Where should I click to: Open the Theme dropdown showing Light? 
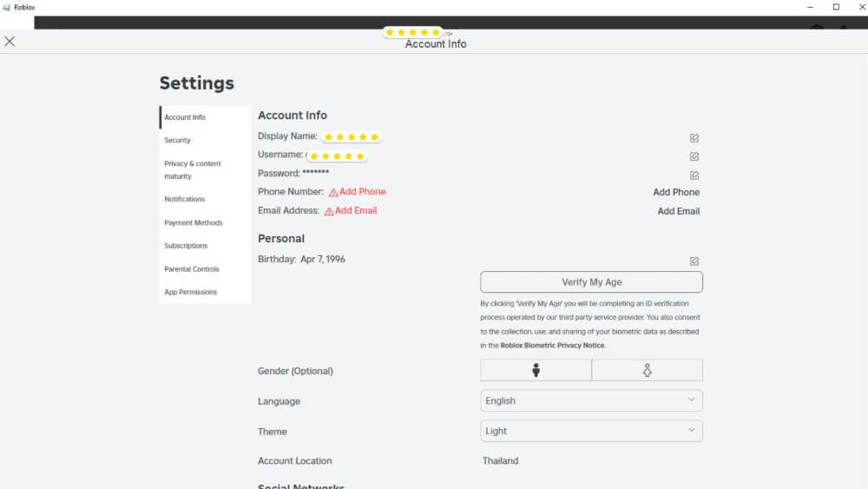pyautogui.click(x=591, y=431)
